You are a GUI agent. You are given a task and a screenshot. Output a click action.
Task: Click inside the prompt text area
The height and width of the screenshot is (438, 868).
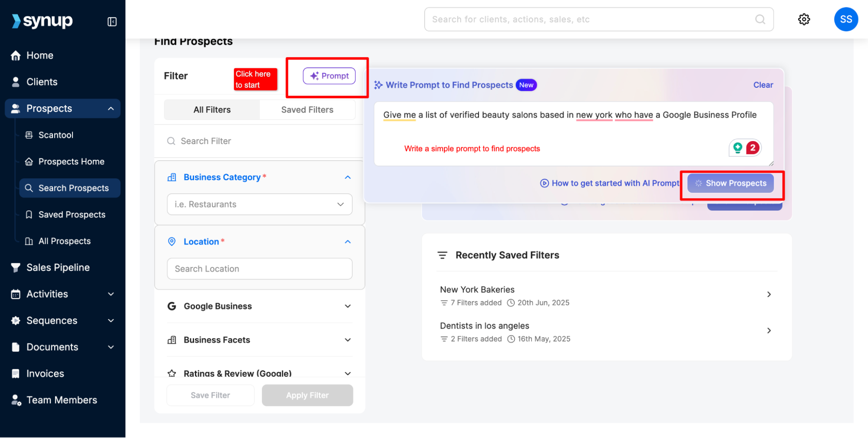(573, 134)
